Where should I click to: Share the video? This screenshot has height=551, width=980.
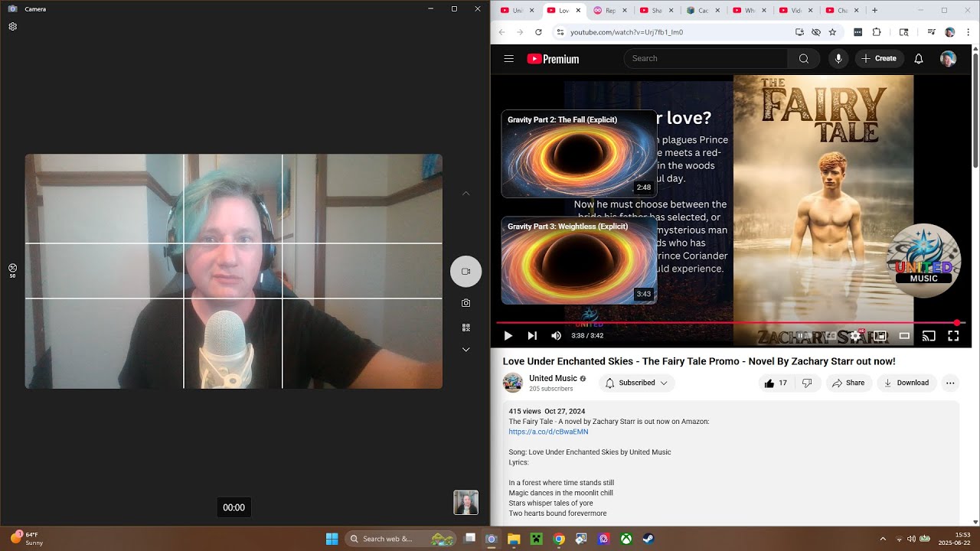click(x=848, y=383)
